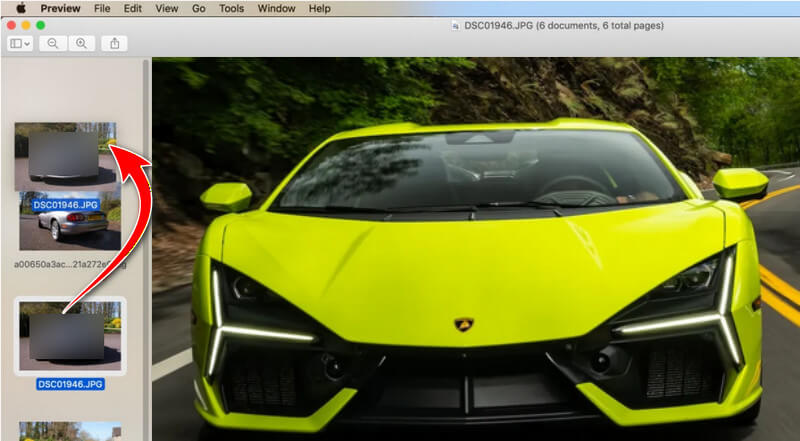The width and height of the screenshot is (800, 441).
Task: Open the Help menu
Action: point(319,8)
